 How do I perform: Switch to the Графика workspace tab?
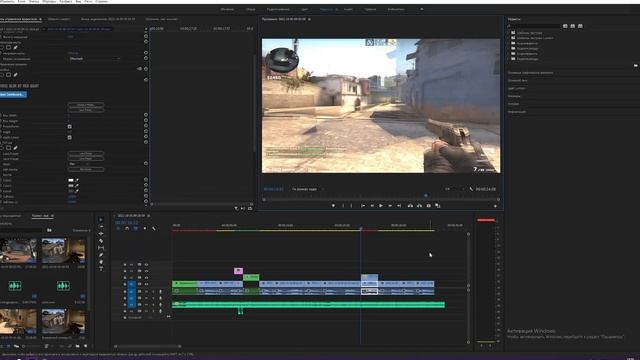(x=370, y=9)
